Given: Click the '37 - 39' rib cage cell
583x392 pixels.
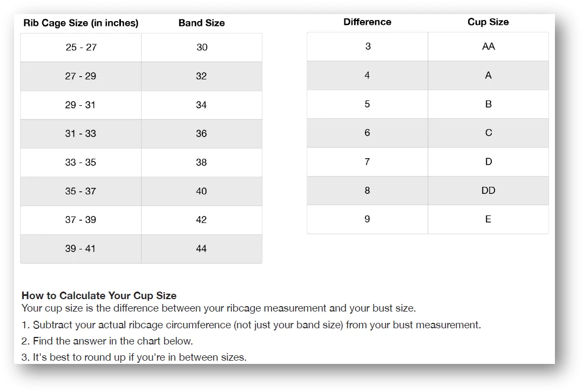Looking at the screenshot, I should point(81,220).
